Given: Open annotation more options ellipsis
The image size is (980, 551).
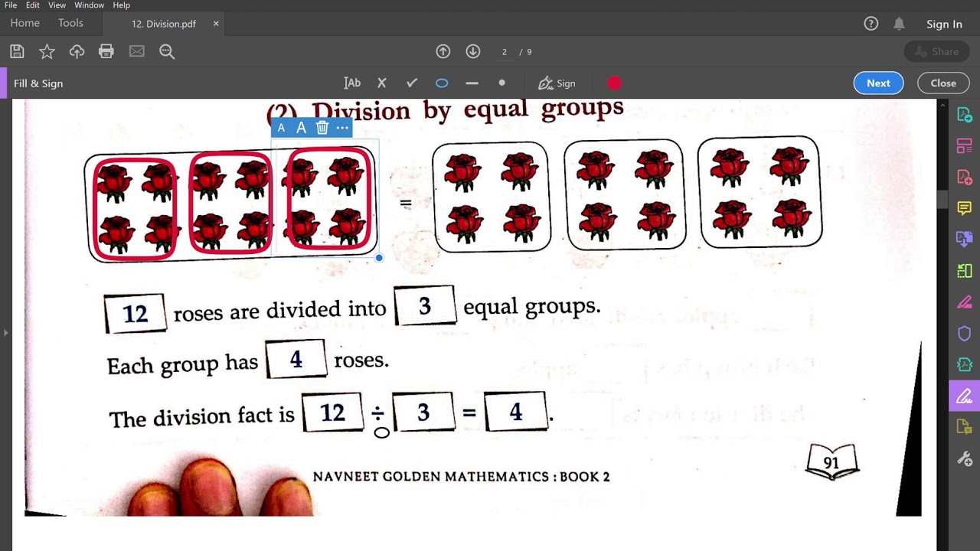Looking at the screenshot, I should 342,128.
